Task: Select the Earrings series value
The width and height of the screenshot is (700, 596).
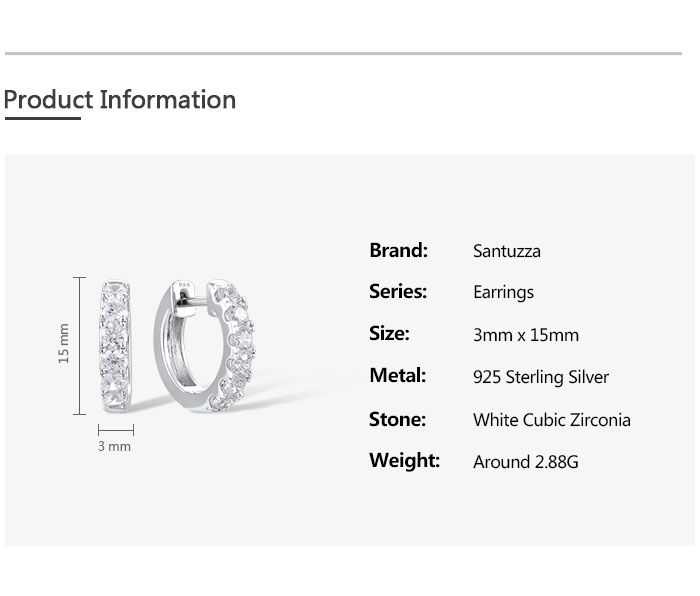Action: [x=503, y=292]
